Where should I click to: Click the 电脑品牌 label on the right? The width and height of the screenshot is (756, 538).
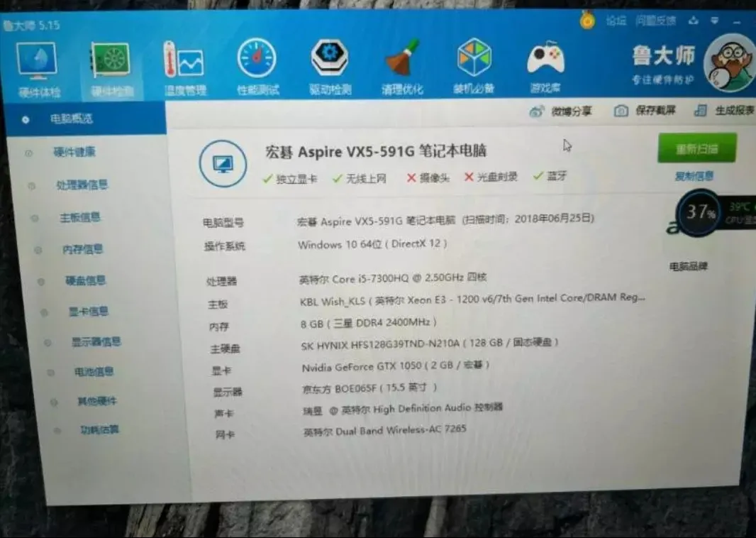coord(688,266)
